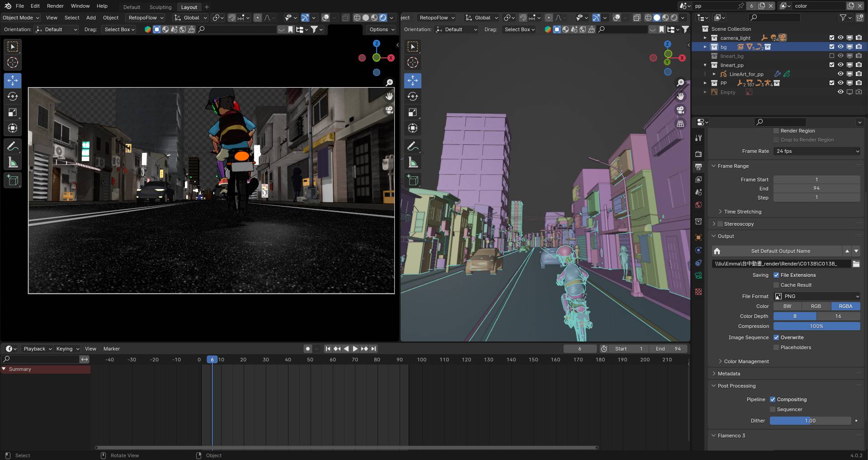Set Color Depth to 16
Viewport: 868px width, 460px height.
point(838,316)
